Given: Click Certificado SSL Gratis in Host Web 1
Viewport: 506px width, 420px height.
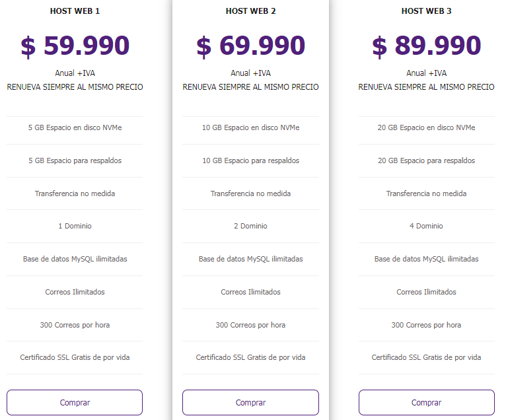Looking at the screenshot, I should coord(75,357).
